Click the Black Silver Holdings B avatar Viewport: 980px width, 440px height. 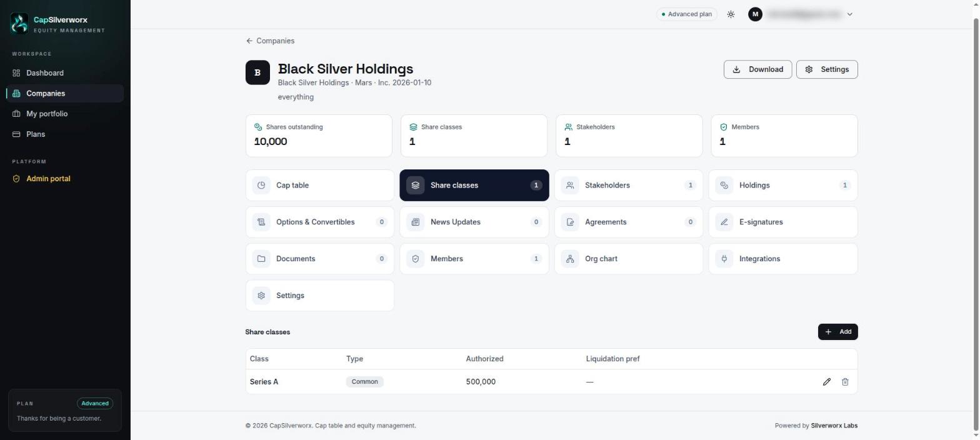tap(257, 72)
